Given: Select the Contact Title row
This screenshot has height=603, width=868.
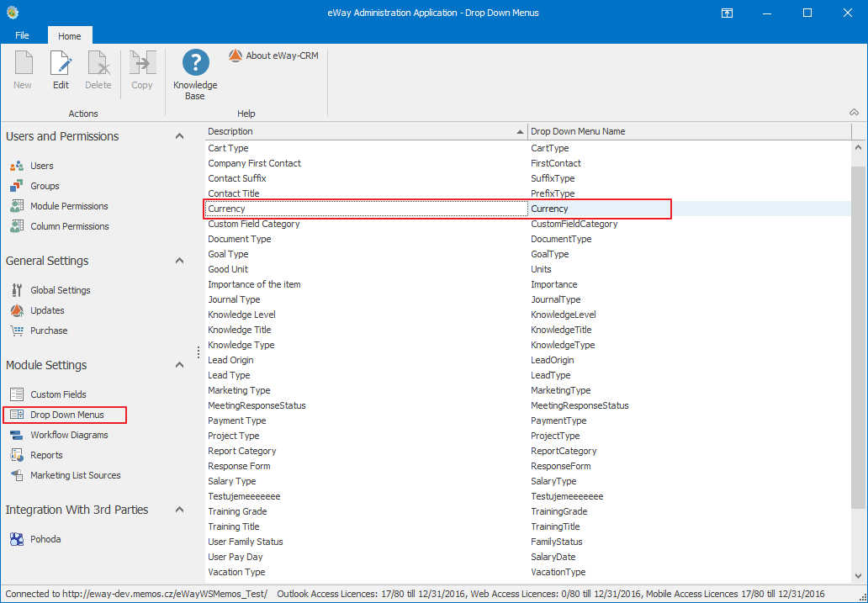Looking at the screenshot, I should [527, 193].
